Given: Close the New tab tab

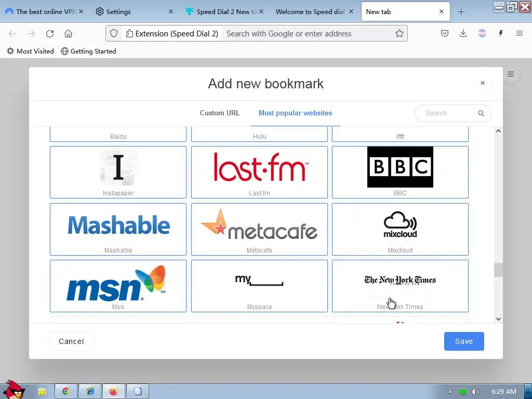Looking at the screenshot, I should [x=442, y=11].
